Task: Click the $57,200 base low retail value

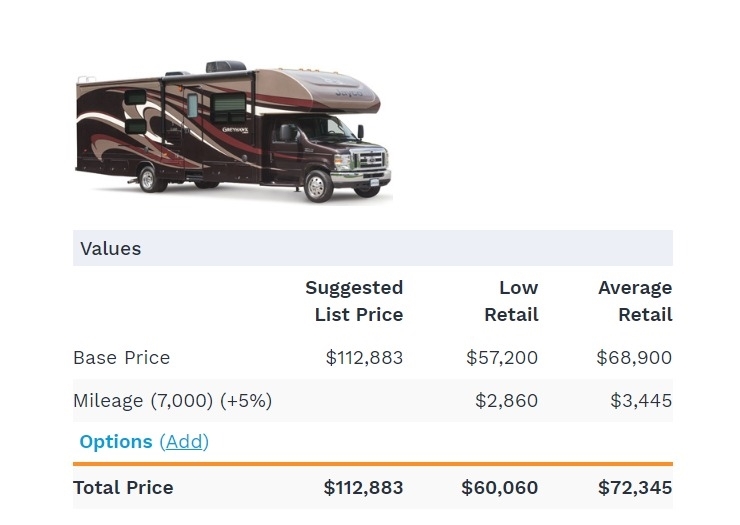Action: pos(502,357)
